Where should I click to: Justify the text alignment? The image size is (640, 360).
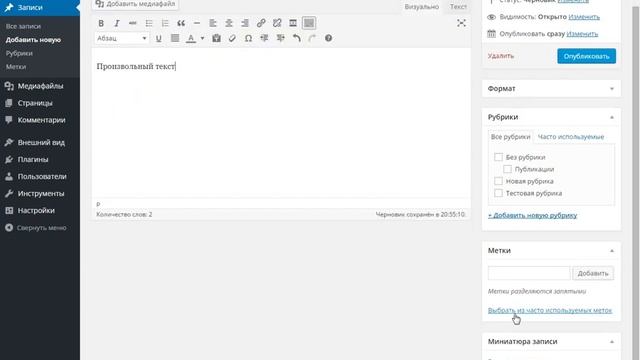pos(175,38)
